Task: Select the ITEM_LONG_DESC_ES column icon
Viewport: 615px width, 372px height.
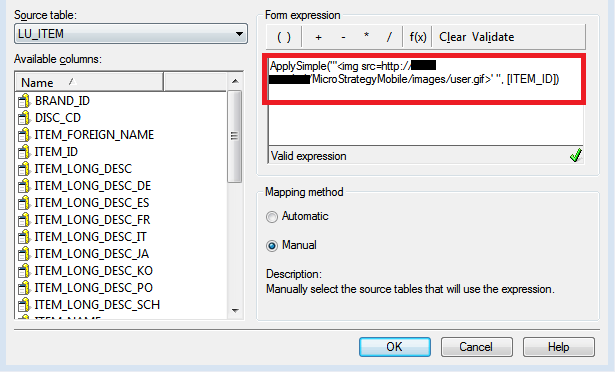Action: point(24,202)
